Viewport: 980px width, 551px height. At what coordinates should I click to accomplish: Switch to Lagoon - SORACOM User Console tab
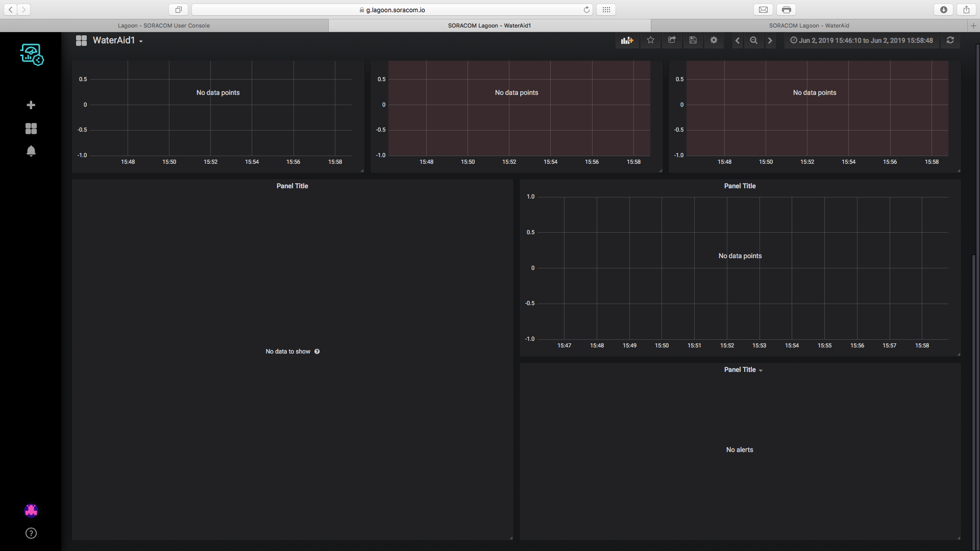[x=164, y=26]
